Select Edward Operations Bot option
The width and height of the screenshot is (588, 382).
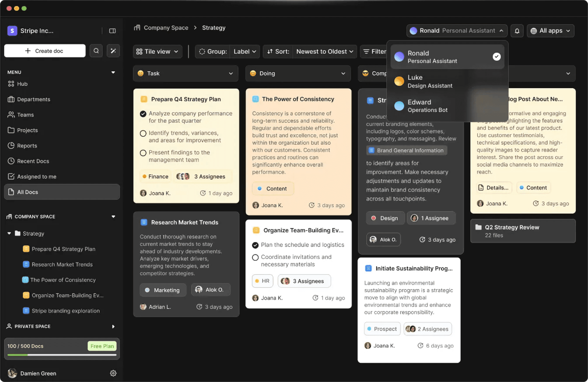(x=427, y=106)
